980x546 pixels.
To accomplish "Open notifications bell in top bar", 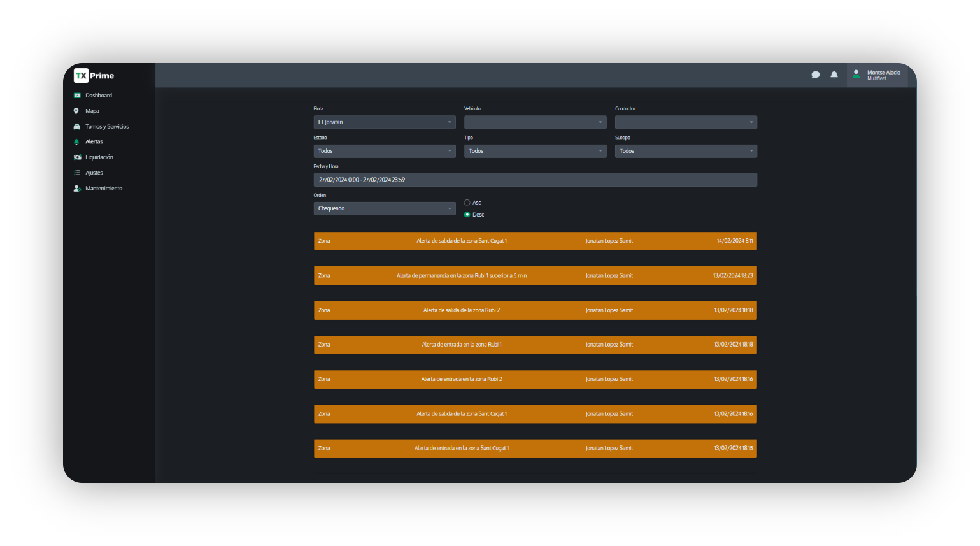I will click(834, 75).
